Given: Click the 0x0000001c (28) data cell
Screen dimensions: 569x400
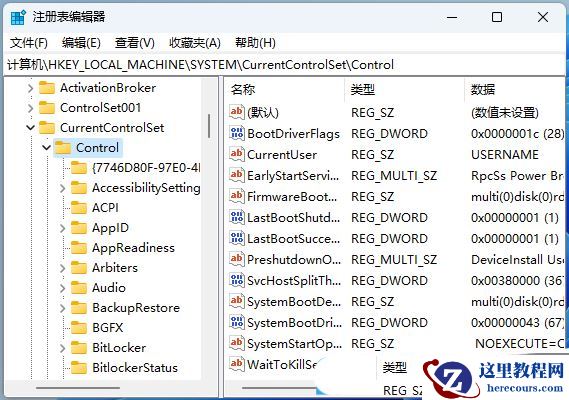Looking at the screenshot, I should point(517,134).
